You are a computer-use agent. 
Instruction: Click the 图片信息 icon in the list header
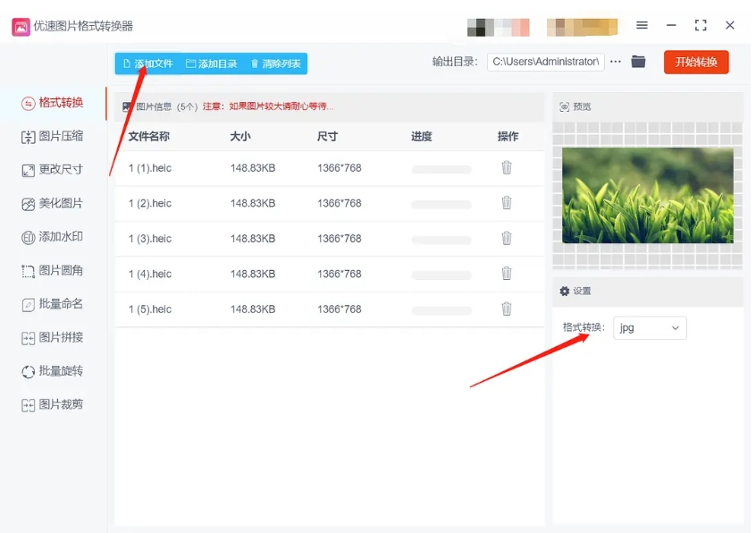(x=127, y=106)
